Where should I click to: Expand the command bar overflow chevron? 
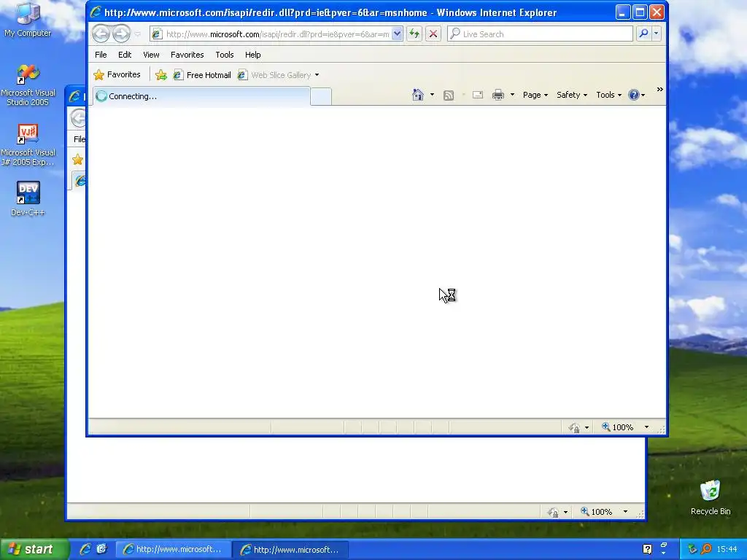click(659, 89)
